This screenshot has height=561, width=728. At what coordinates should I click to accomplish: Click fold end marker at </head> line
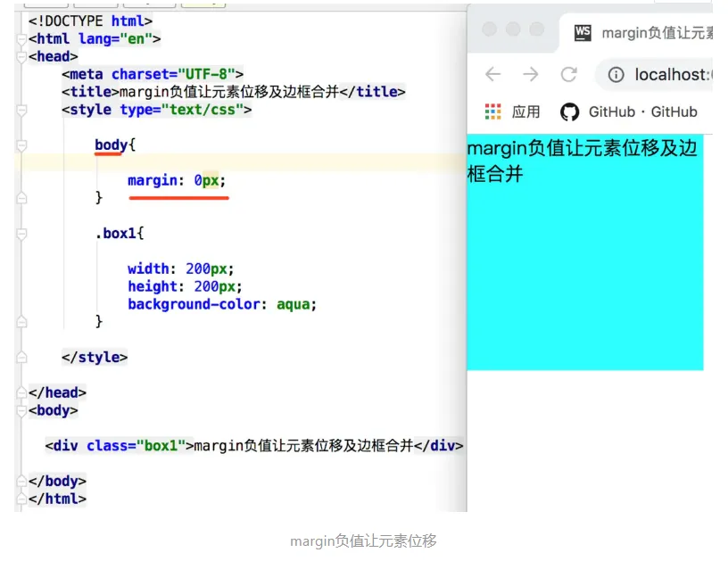coord(21,392)
